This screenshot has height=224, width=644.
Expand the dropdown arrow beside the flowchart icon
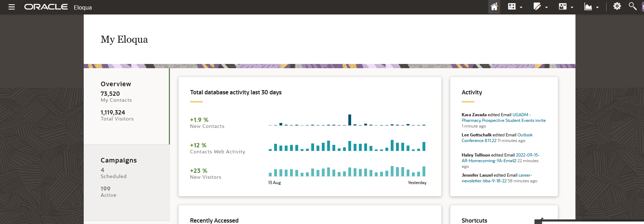[x=521, y=7]
